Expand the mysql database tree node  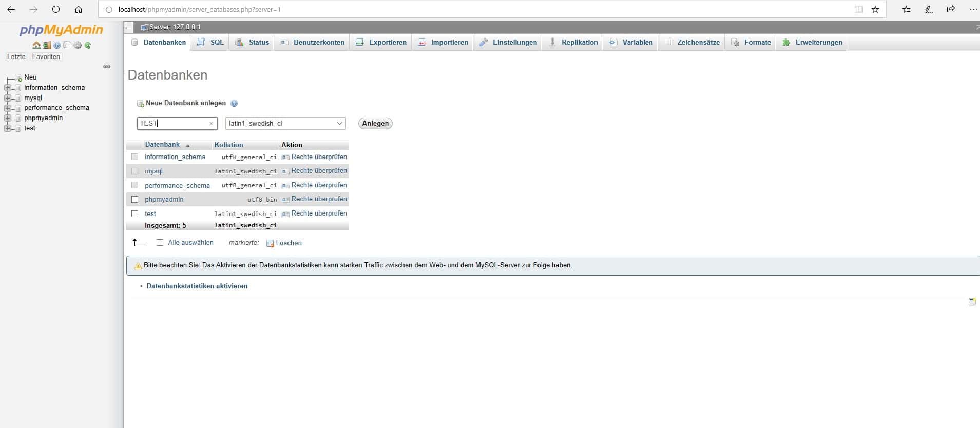pos(8,98)
